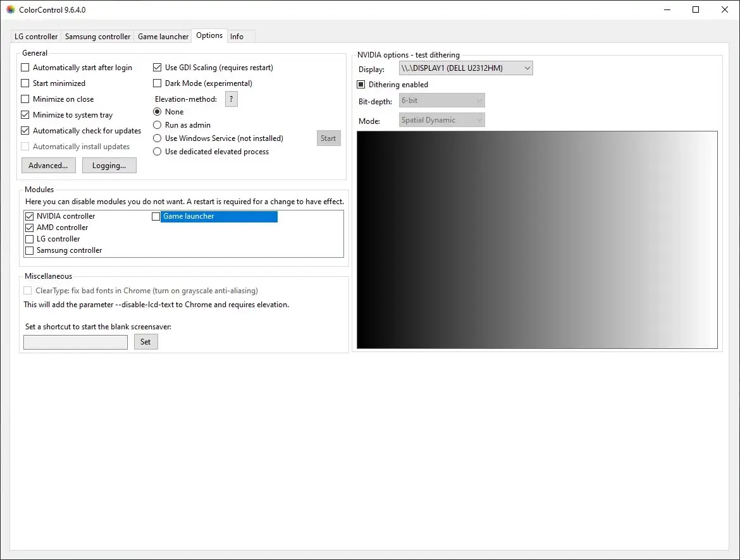Disable the NVIDIA controller module
Image resolution: width=740 pixels, height=560 pixels.
point(29,216)
